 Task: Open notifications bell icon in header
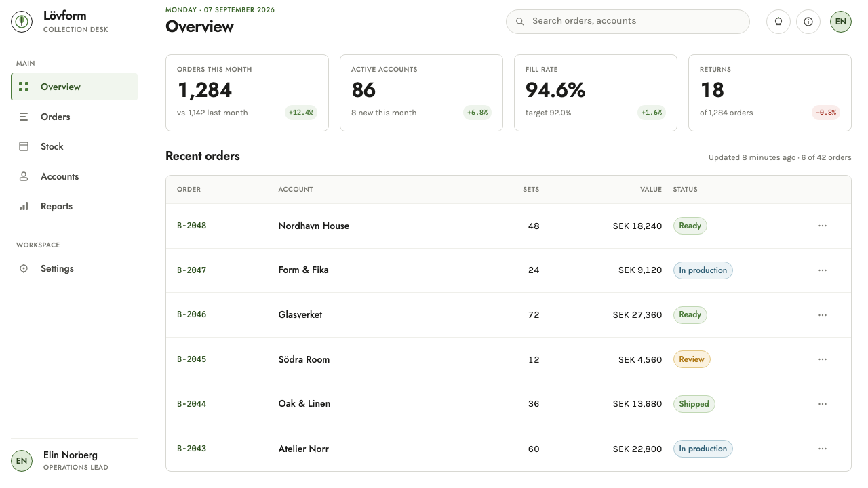coord(778,22)
